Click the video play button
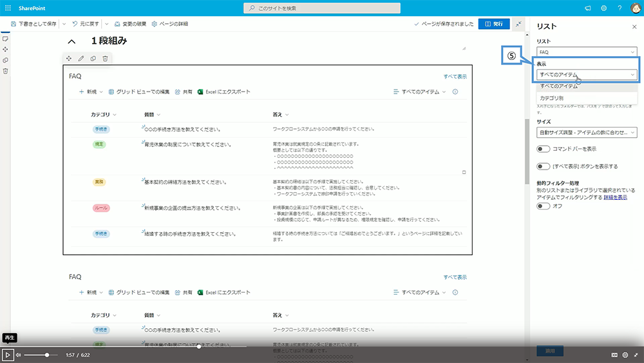The width and height of the screenshot is (644, 363). click(7, 355)
